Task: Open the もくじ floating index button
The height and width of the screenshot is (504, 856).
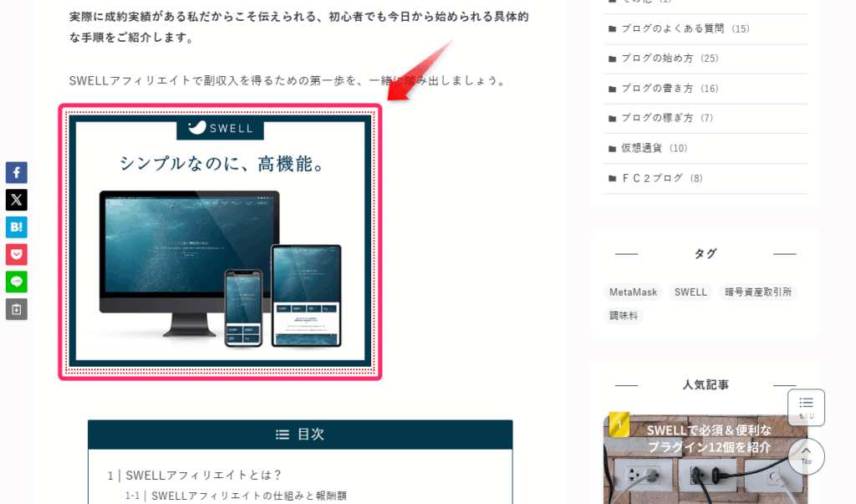Action: (806, 407)
